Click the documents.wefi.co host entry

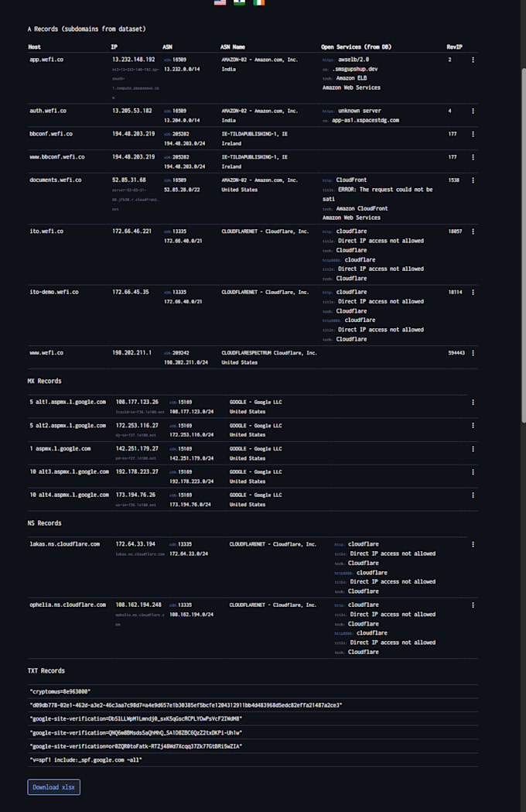coord(56,180)
